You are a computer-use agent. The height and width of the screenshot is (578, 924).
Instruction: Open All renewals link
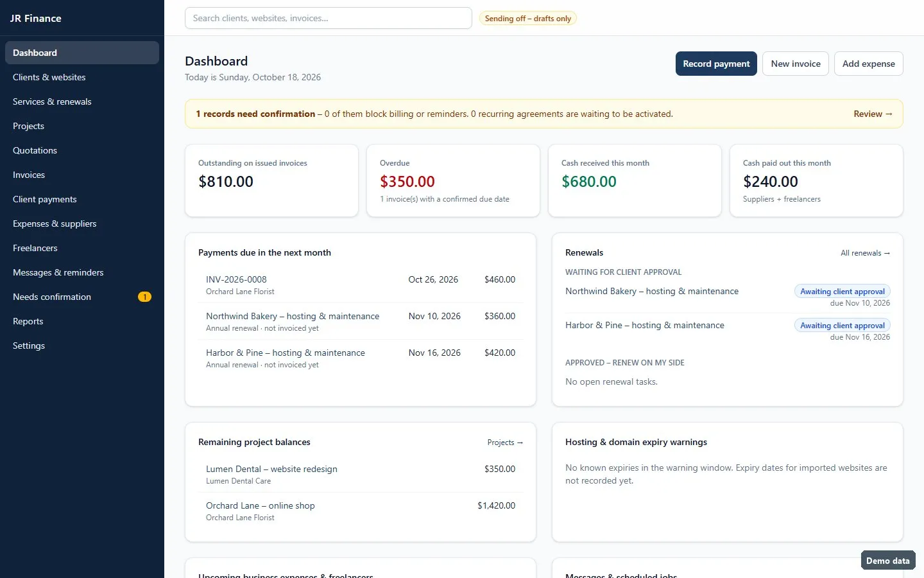[x=865, y=253]
